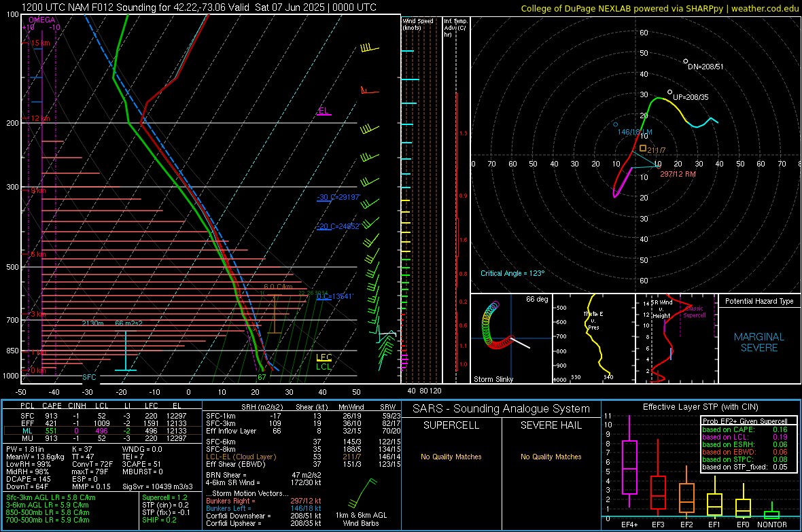Click the green LCL label on the skew-T
This screenshot has width=802, height=532.
pos(324,366)
